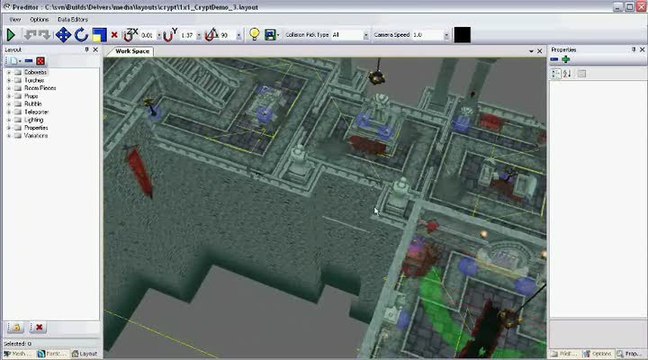Screen dimensions: 648x360
Task: Switch to the first bottom-right panel tab
Action: 565,354
